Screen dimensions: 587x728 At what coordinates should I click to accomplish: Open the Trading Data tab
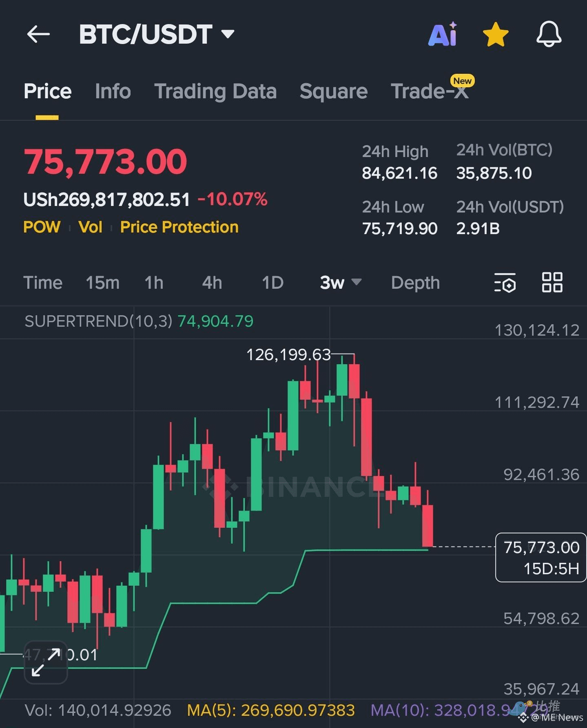215,91
